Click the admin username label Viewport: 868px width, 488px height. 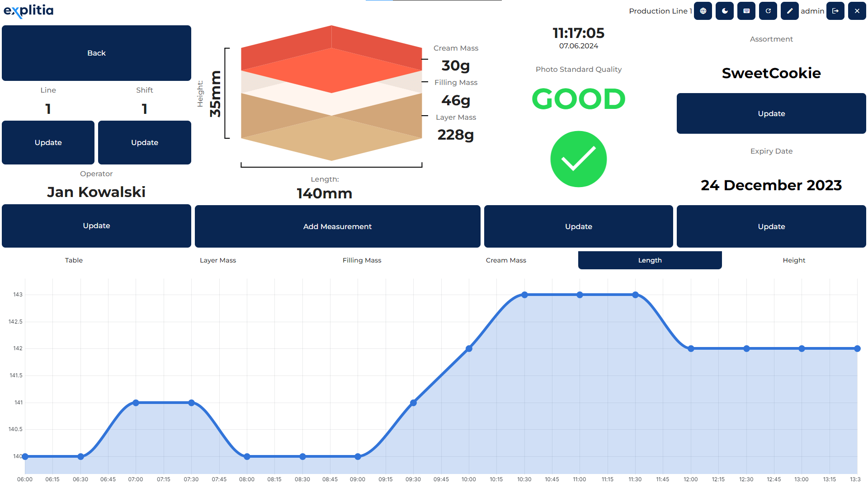[812, 11]
